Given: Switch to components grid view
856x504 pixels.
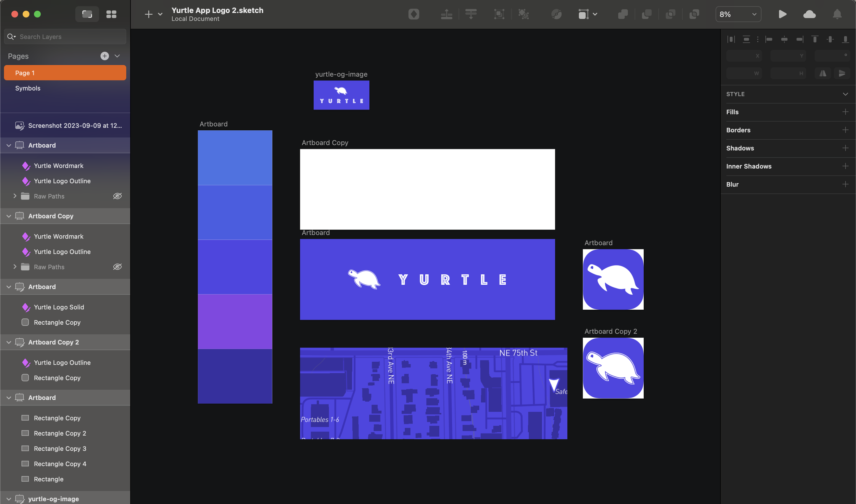Looking at the screenshot, I should click(111, 14).
